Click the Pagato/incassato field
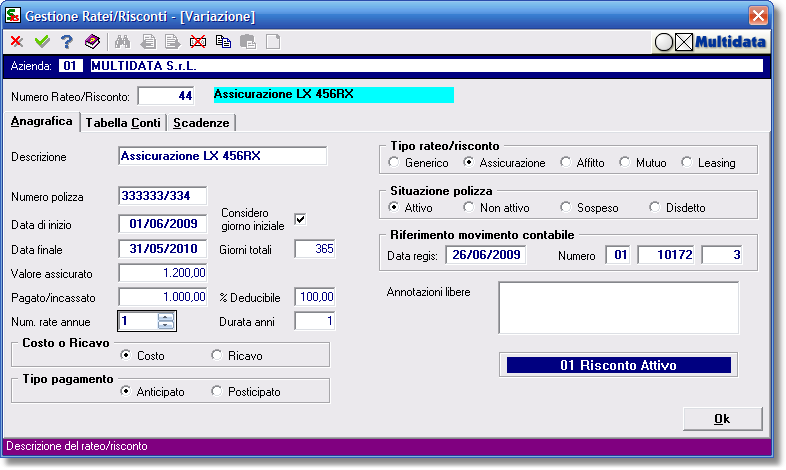This screenshot has width=786, height=470. pos(162,297)
